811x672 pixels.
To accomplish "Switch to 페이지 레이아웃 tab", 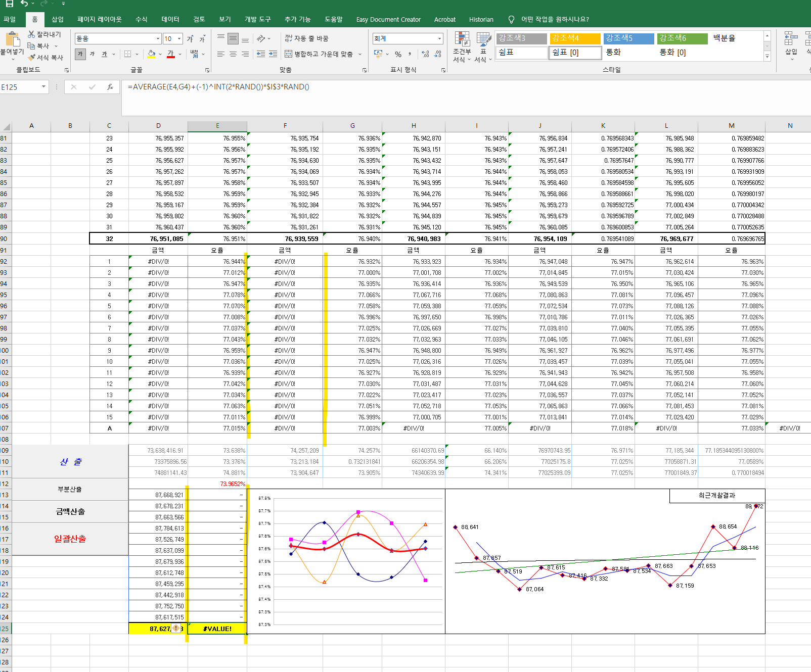I will 100,19.
